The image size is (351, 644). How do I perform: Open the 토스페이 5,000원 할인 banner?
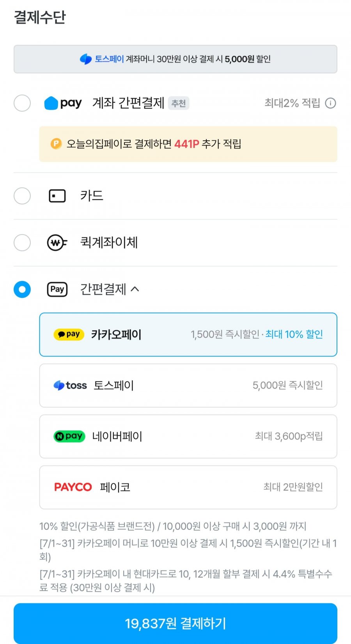tap(175, 59)
